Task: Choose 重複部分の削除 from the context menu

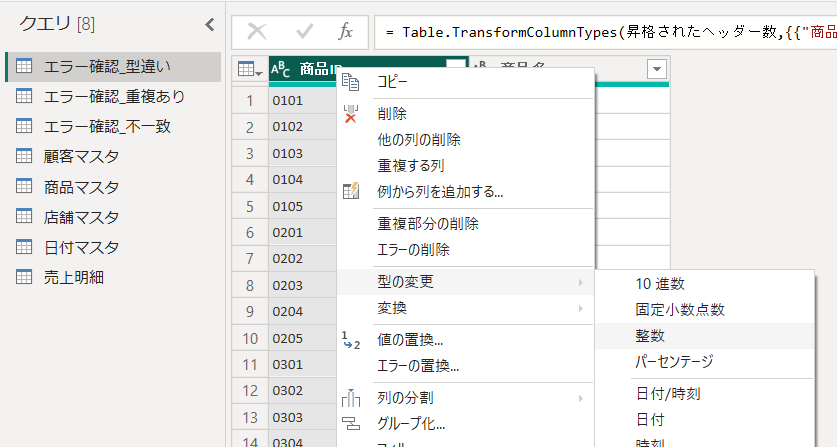Action: click(x=466, y=224)
